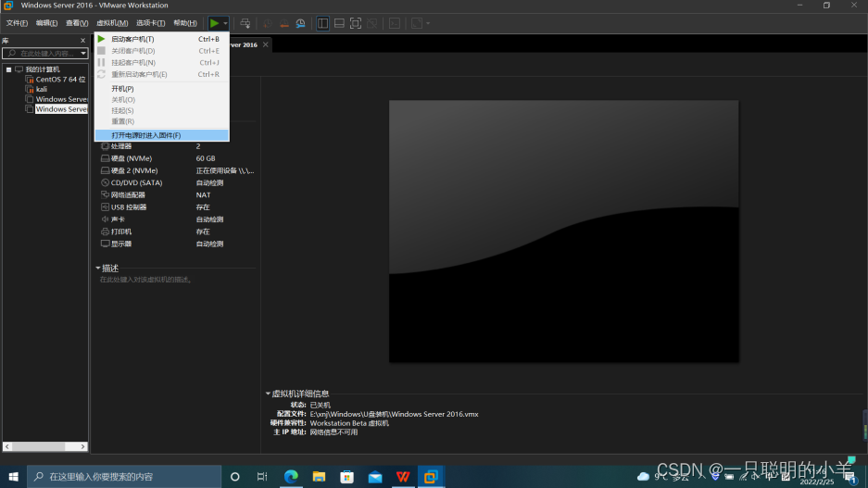Collapse the 描述 description section
This screenshot has width=868, height=488.
(98, 269)
